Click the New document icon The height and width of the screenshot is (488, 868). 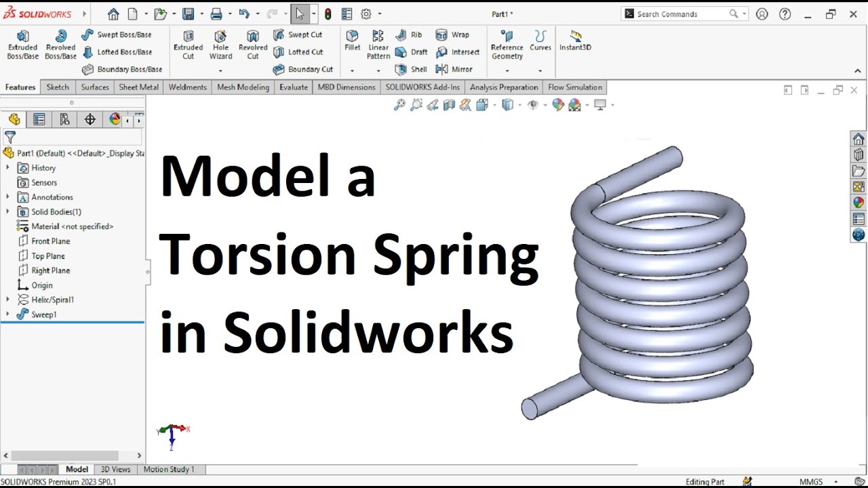132,14
